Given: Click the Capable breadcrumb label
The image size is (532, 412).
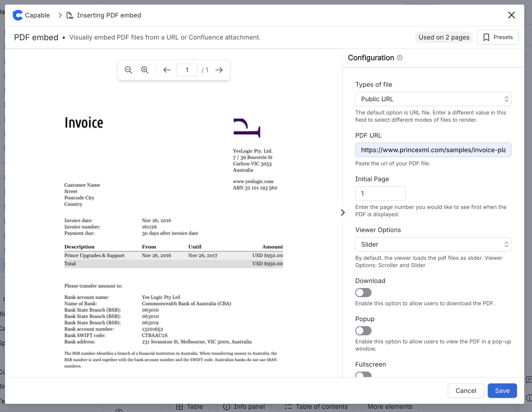Looking at the screenshot, I should 37,15.
